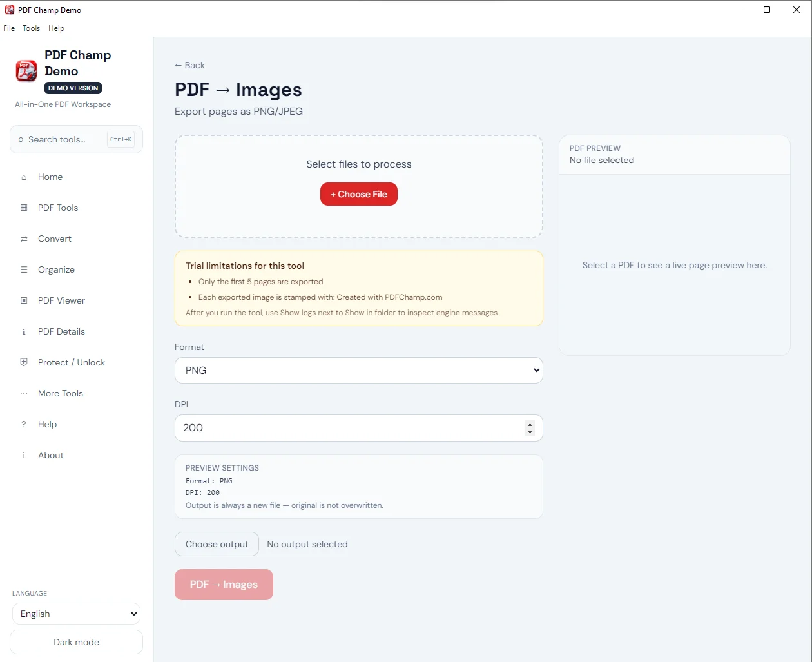Screen dimensions: 812x662
Task: Switch to Dark mode
Action: pos(76,642)
